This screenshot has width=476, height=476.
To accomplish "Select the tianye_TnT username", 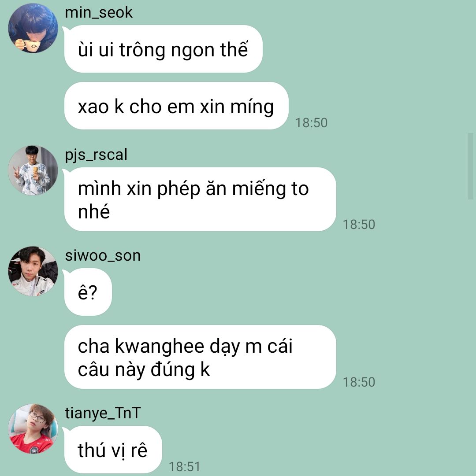I will (103, 413).
